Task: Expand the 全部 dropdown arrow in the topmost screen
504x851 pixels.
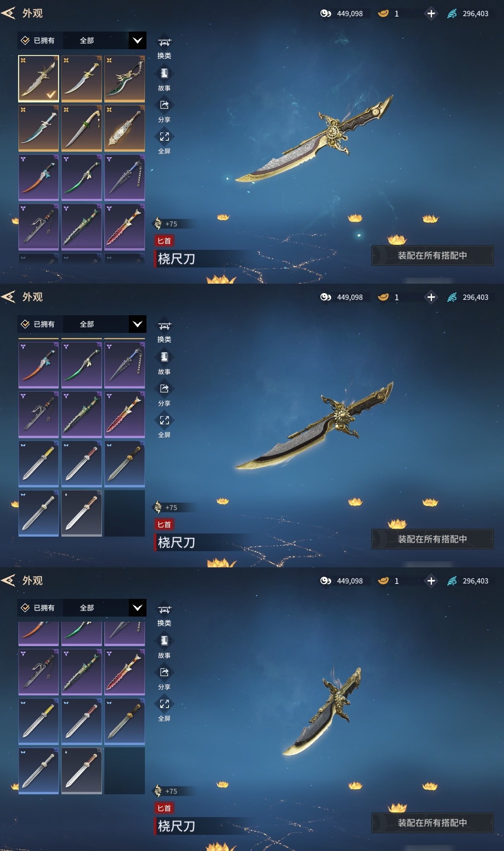Action: coord(137,41)
